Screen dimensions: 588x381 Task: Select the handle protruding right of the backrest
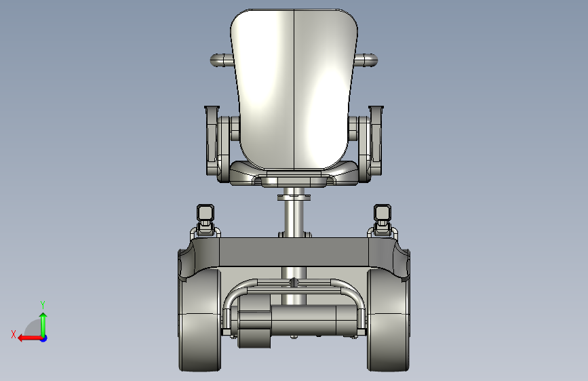point(366,60)
